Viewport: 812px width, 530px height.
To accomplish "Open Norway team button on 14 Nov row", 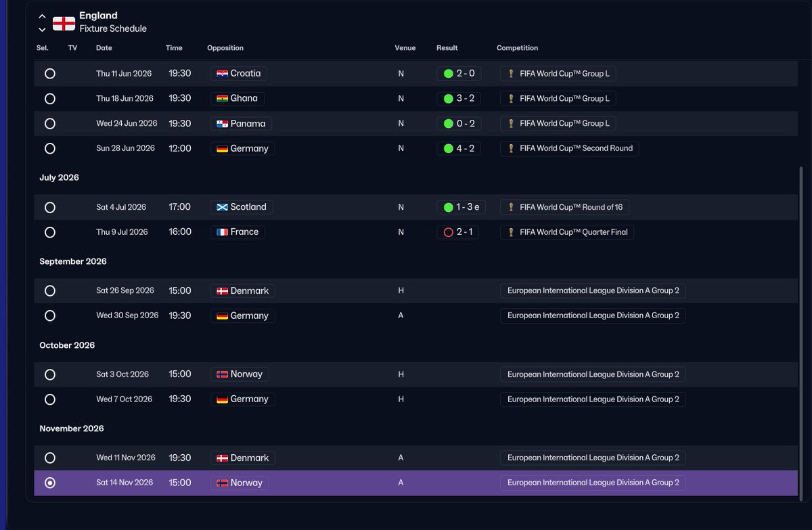I will click(240, 483).
